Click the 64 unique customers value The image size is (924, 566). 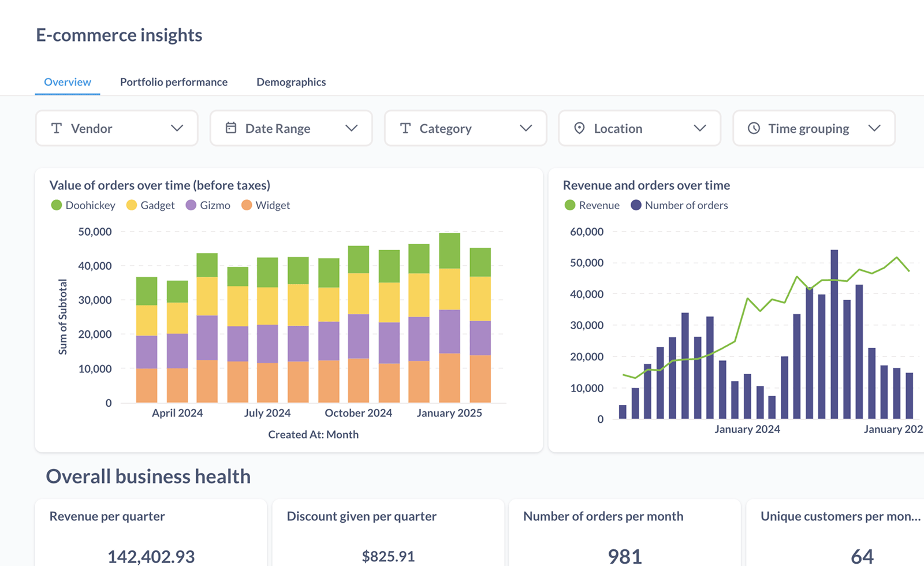point(862,557)
